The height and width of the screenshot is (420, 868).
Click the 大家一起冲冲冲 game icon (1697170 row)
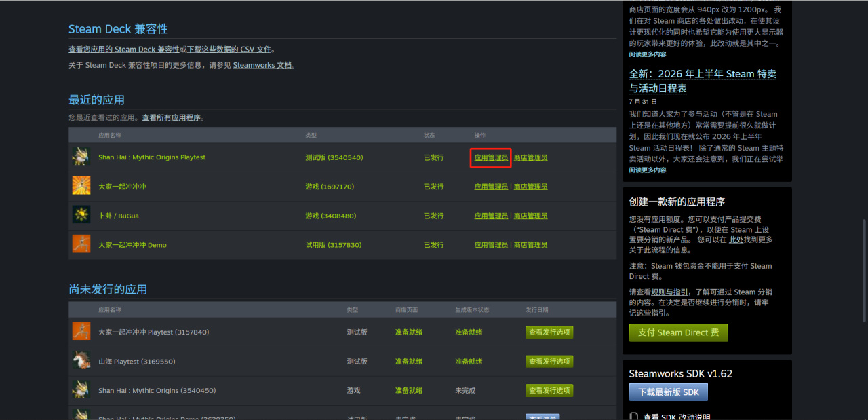(81, 186)
